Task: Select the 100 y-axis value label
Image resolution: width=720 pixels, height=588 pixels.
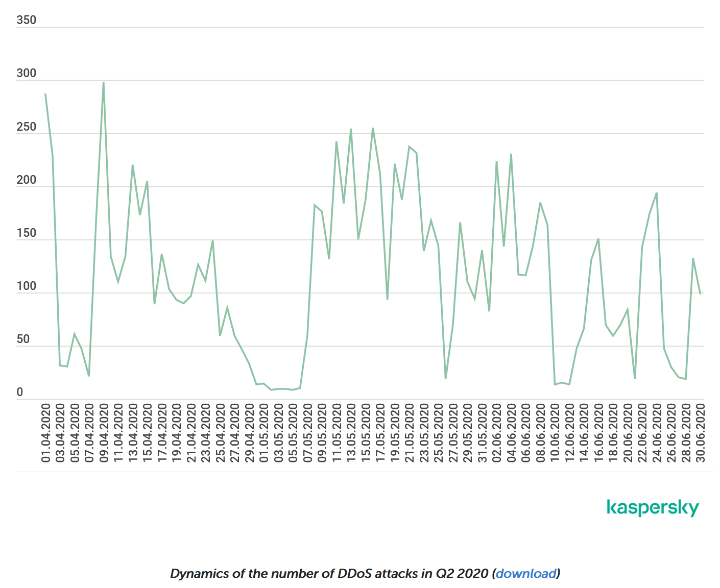Action: [26, 286]
